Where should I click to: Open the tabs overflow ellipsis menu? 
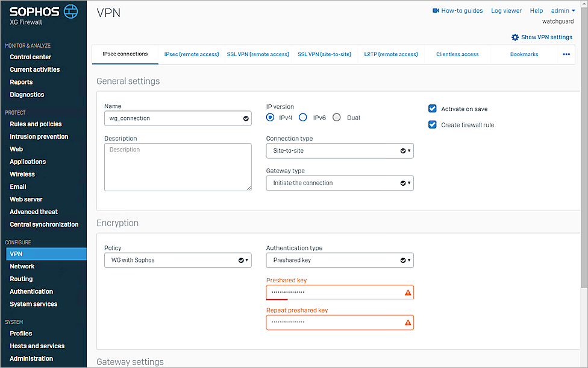(x=566, y=54)
